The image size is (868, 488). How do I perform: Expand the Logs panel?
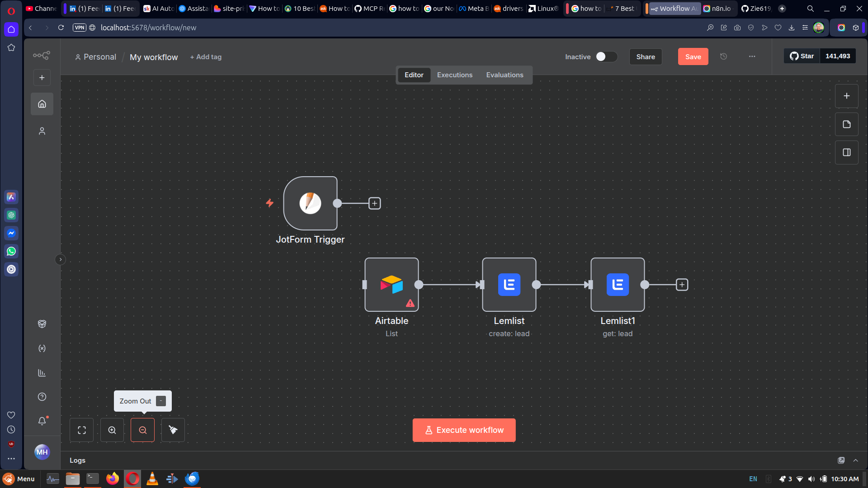856,460
